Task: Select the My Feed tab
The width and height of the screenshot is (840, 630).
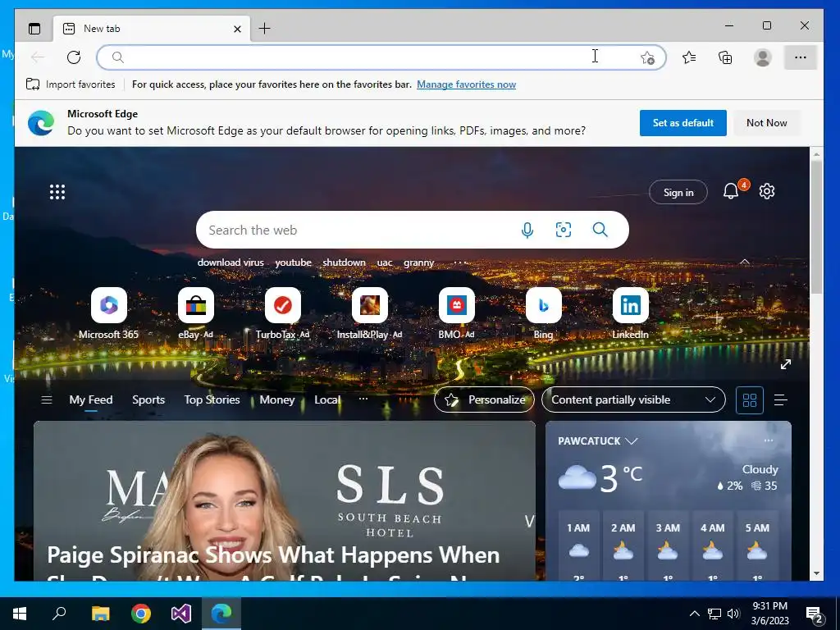Action: 91,399
